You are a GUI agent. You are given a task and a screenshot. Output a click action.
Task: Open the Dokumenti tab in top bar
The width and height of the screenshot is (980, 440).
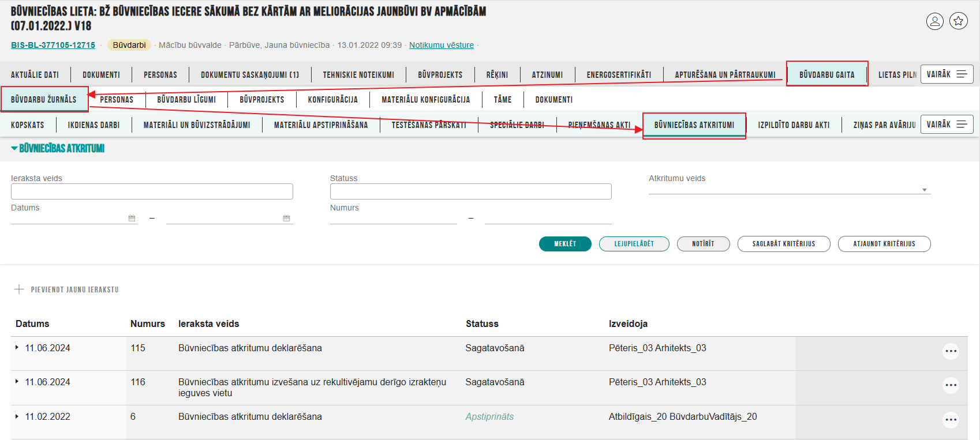(x=101, y=75)
